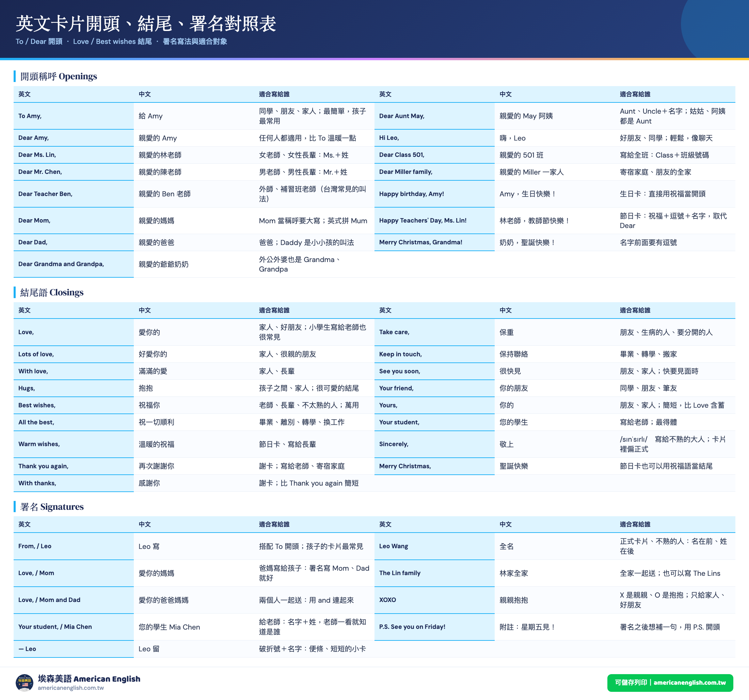The width and height of the screenshot is (749, 700).
Task: Click the "Merry Christmas, Grandma!" cell
Action: (x=434, y=242)
